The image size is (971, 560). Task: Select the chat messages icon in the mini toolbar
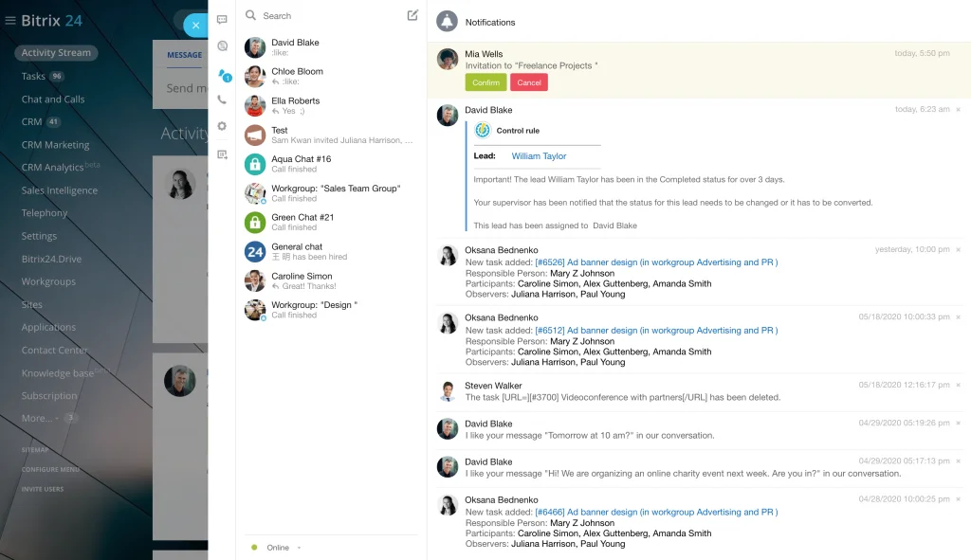point(223,21)
